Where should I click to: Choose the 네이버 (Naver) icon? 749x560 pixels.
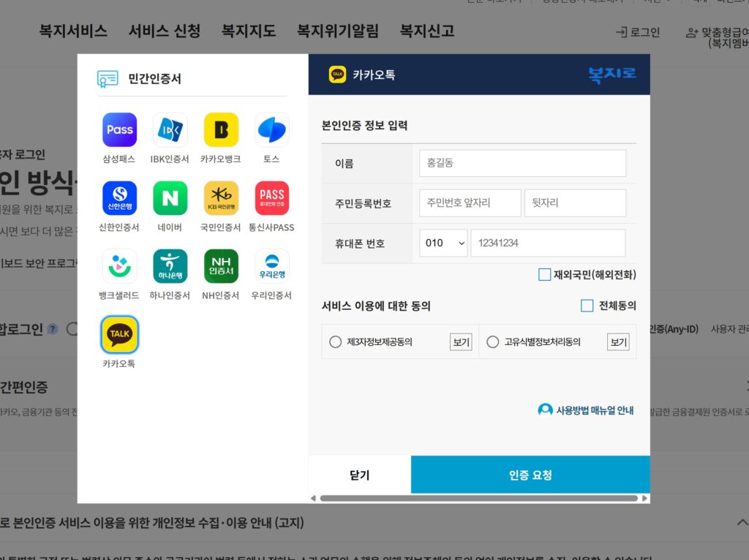tap(170, 198)
